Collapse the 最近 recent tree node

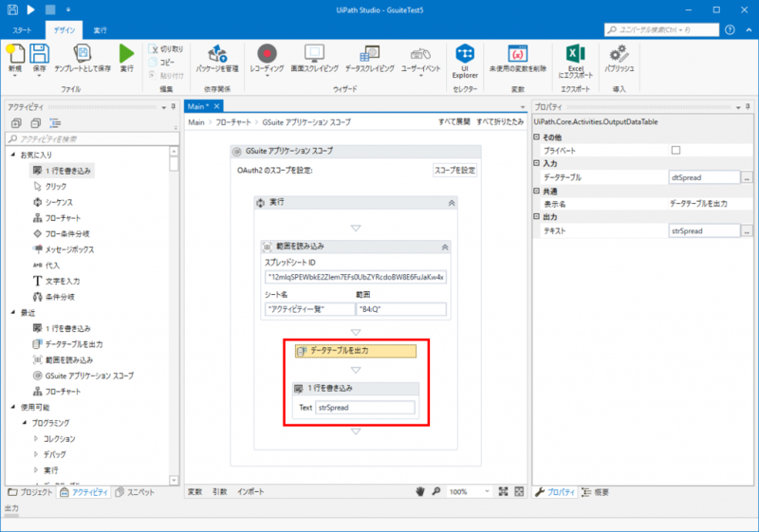(x=13, y=312)
